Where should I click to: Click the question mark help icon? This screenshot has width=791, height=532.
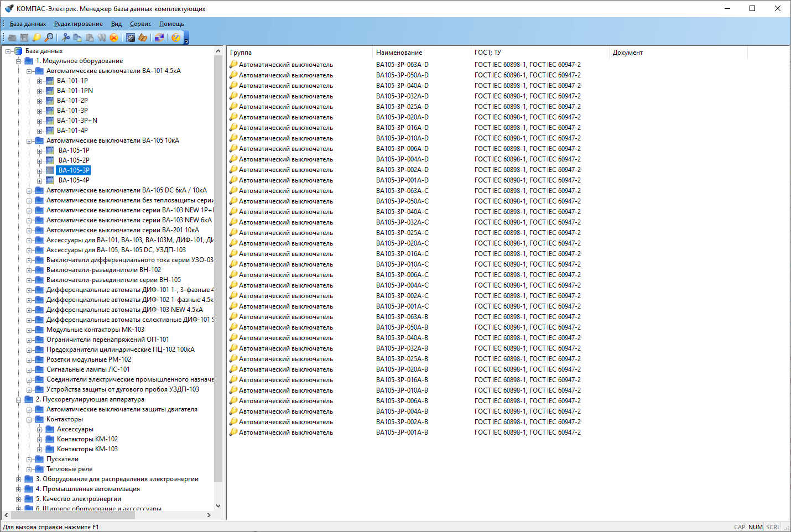176,38
